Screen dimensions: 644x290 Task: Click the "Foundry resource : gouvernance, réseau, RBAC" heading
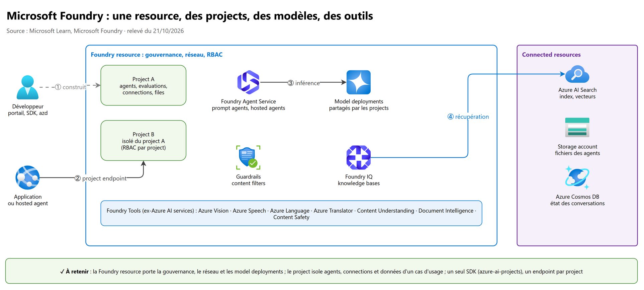(x=157, y=55)
